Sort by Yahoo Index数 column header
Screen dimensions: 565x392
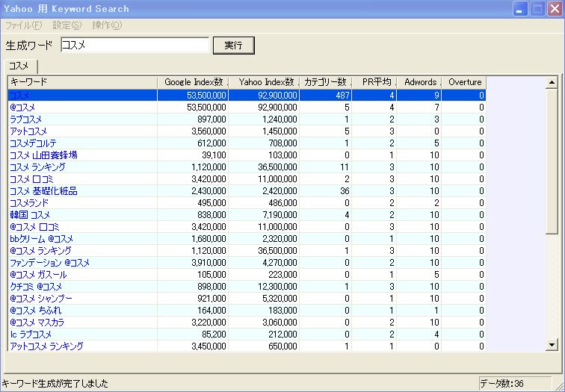pyautogui.click(x=264, y=82)
